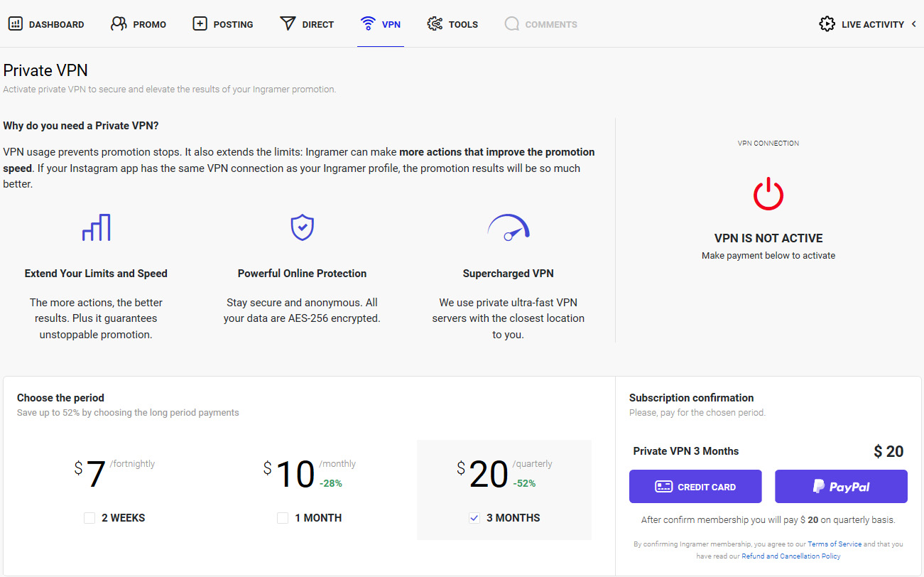Pay with CREDIT CARD button
The height and width of the screenshot is (577, 924).
pos(695,487)
